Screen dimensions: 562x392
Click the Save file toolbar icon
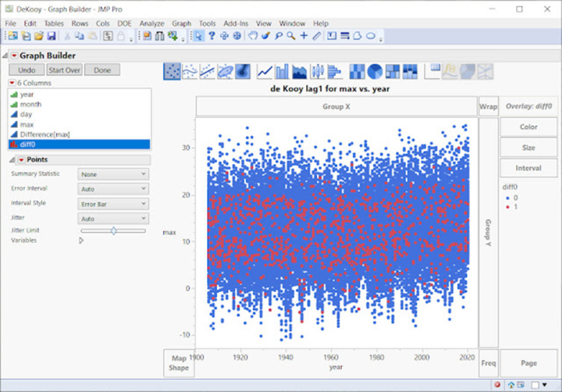click(51, 36)
